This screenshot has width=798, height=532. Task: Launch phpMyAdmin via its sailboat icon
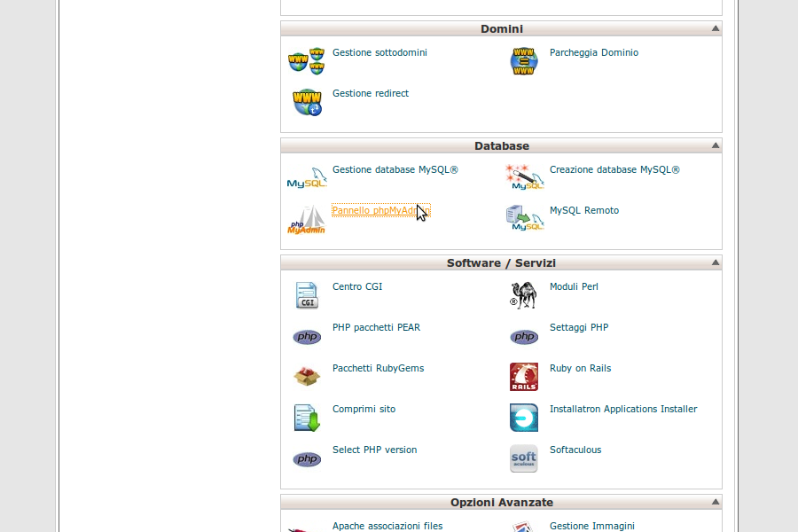coord(307,219)
